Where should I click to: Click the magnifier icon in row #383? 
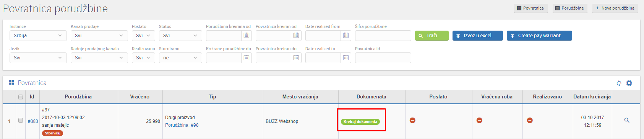click(x=627, y=120)
